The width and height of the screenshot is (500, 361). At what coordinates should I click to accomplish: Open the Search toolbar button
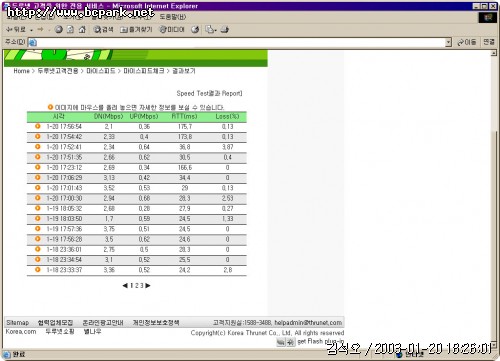(x=103, y=30)
